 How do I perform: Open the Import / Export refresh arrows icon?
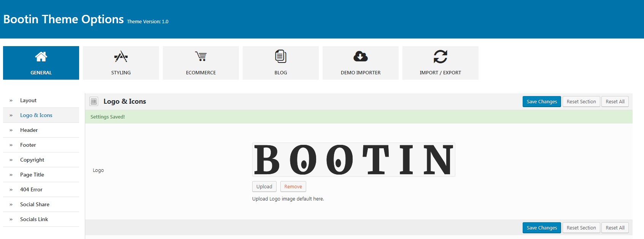(x=440, y=56)
